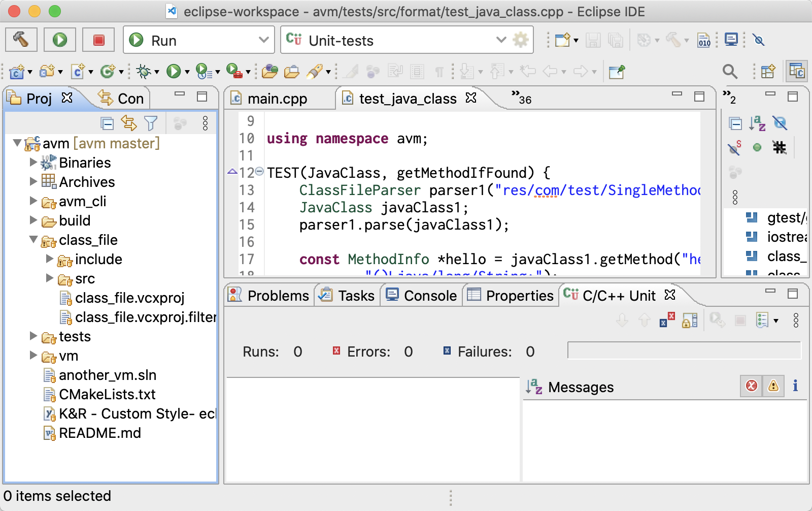Image resolution: width=812 pixels, height=511 pixels.
Task: Click the Search magnifier icon
Action: [x=730, y=72]
